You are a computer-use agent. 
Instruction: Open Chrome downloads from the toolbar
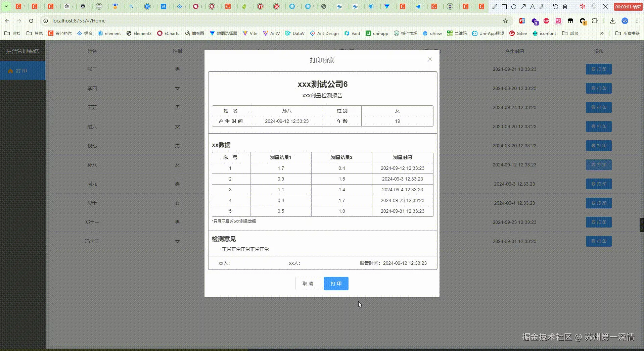coord(612,20)
